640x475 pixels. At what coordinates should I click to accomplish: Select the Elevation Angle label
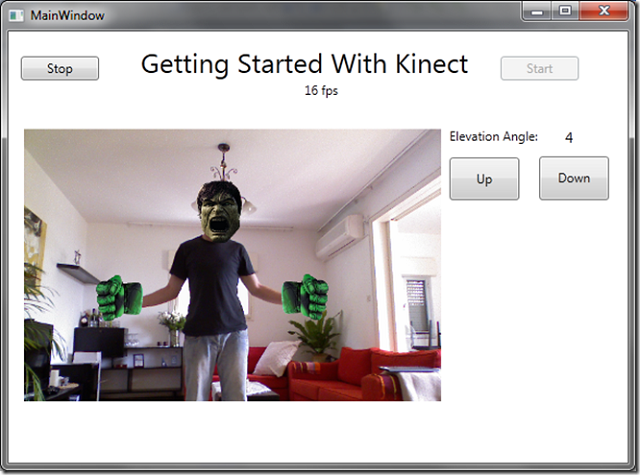(493, 137)
